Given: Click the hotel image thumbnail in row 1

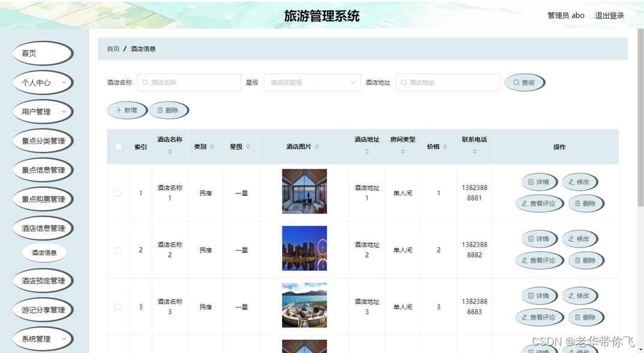Looking at the screenshot, I should click(x=304, y=192).
